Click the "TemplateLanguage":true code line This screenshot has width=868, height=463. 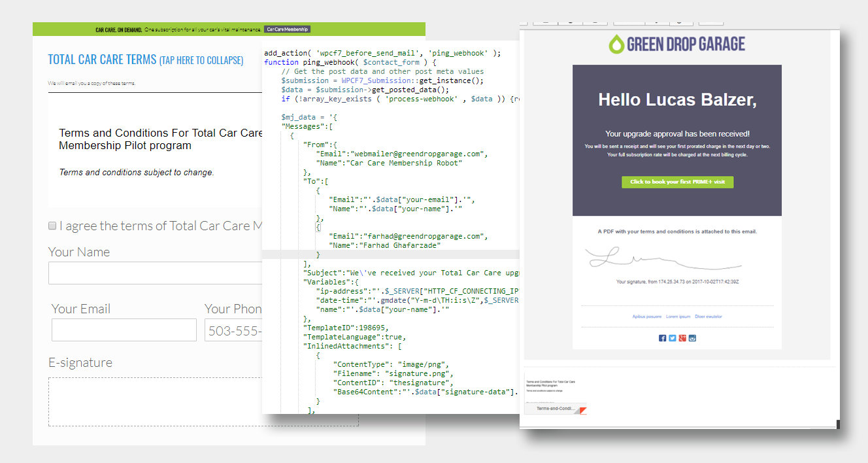click(354, 337)
